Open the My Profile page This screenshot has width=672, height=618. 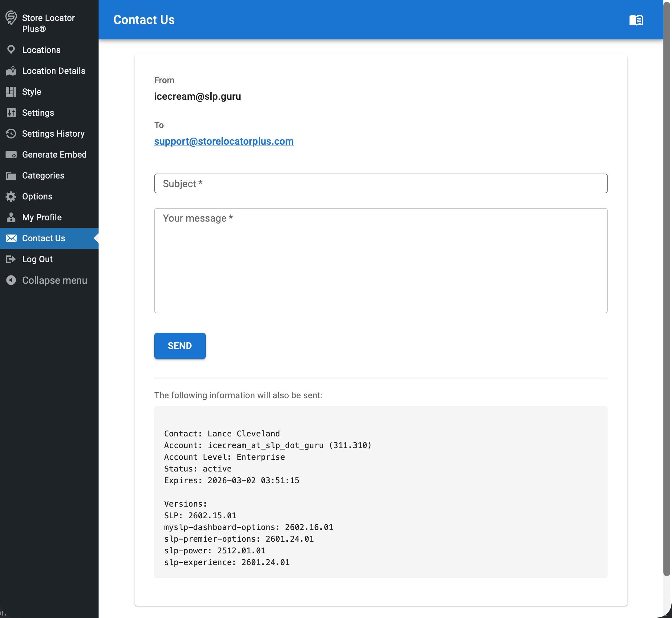click(42, 217)
